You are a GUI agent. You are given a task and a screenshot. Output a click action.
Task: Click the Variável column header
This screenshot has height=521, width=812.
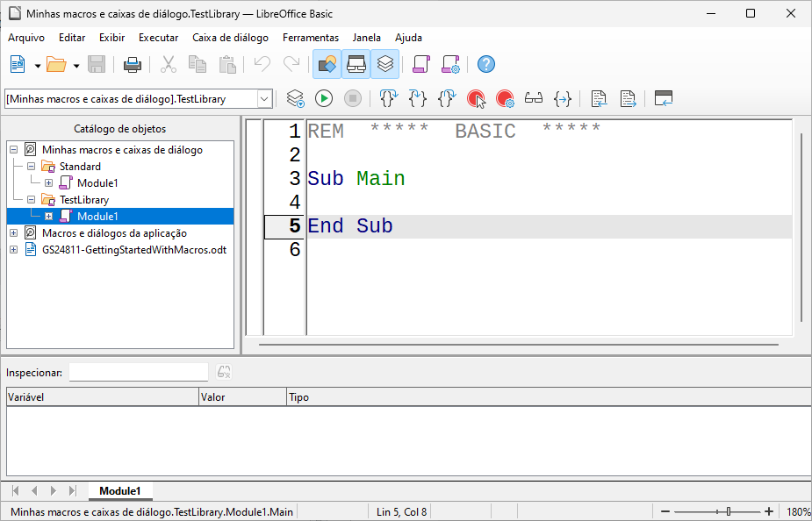point(103,397)
